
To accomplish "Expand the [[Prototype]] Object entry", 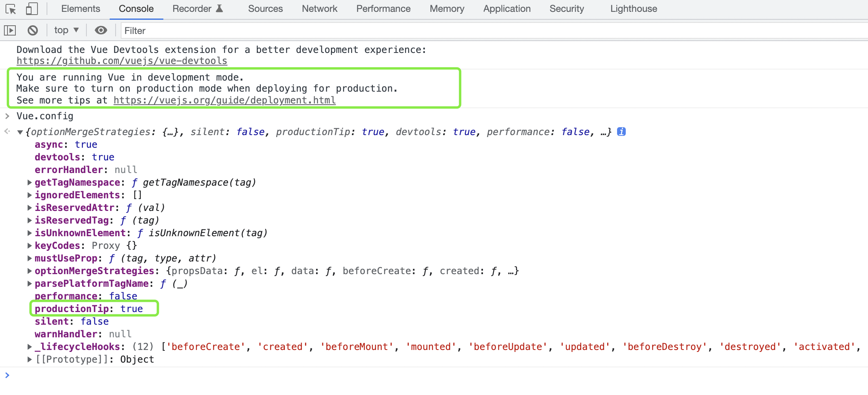I will pos(30,359).
